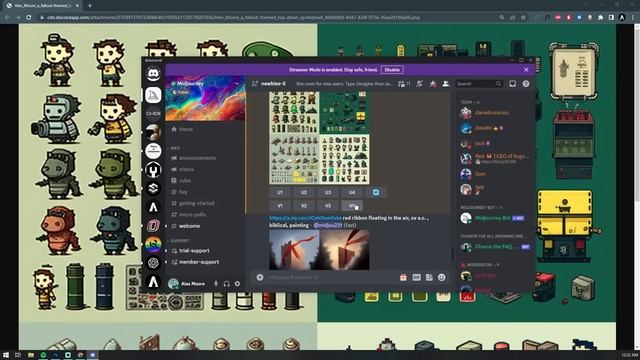Open File Explorer from the taskbar
This screenshot has height=360, width=640.
(31, 355)
